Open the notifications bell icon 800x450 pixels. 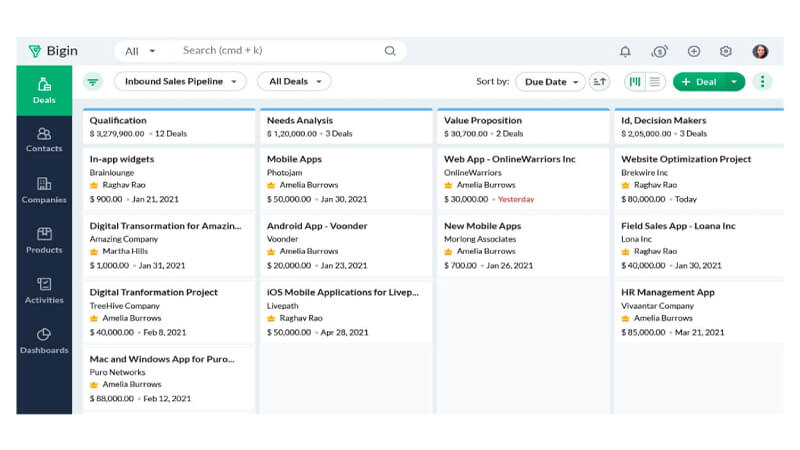point(625,51)
